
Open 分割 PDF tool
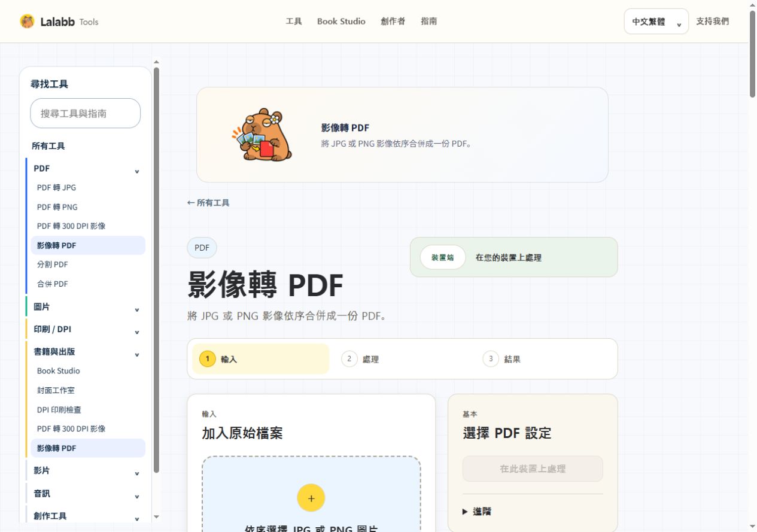click(88, 265)
